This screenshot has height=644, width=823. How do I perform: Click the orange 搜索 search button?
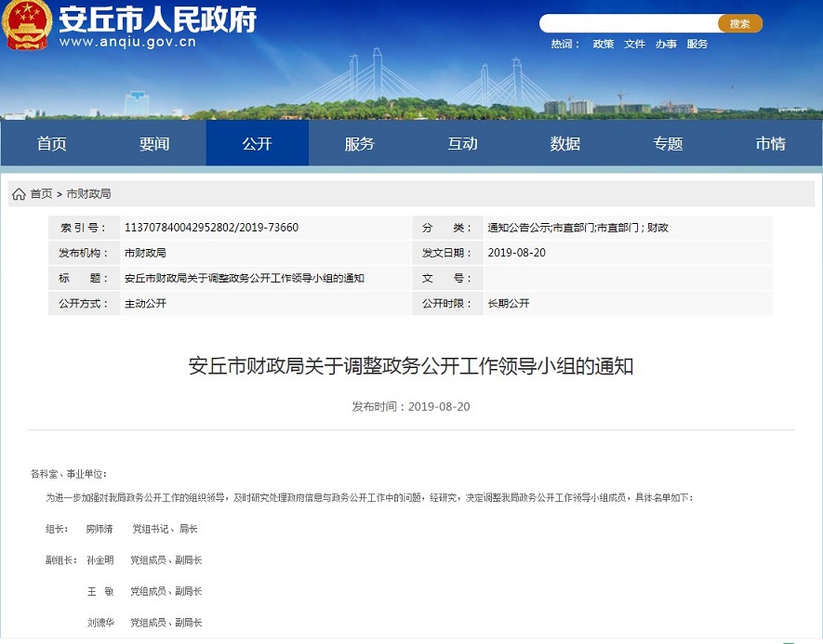point(739,23)
